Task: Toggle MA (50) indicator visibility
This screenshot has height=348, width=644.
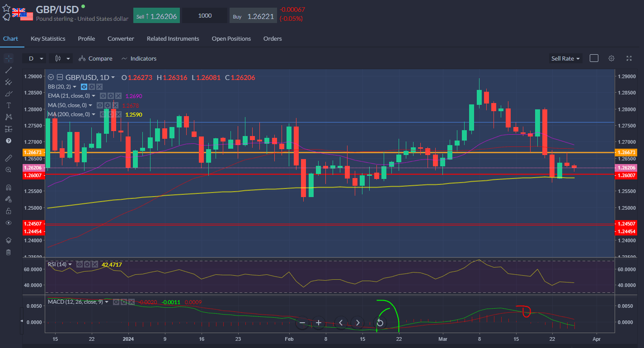Action: pos(100,105)
